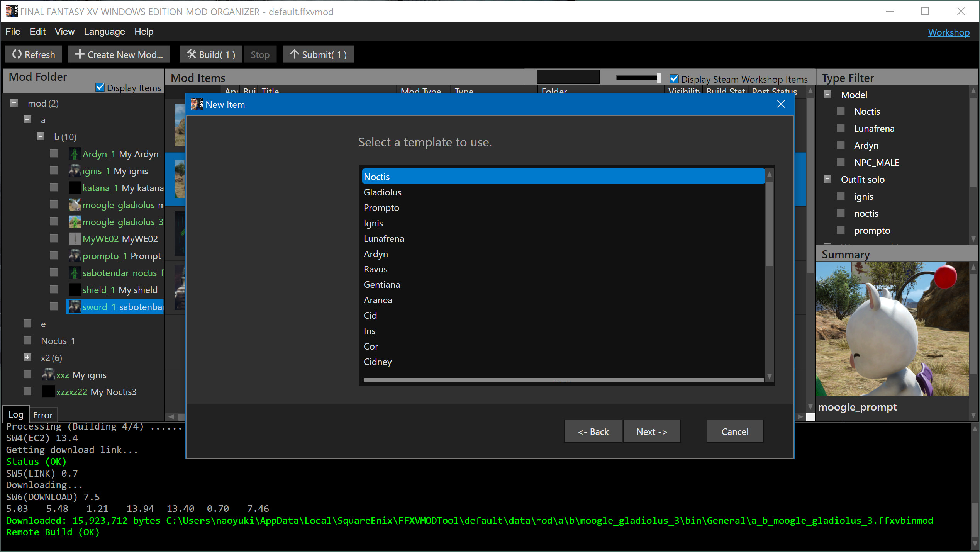Collapse the Outfit solo filter group
Image resolution: width=980 pixels, height=552 pixels.
pos(827,178)
